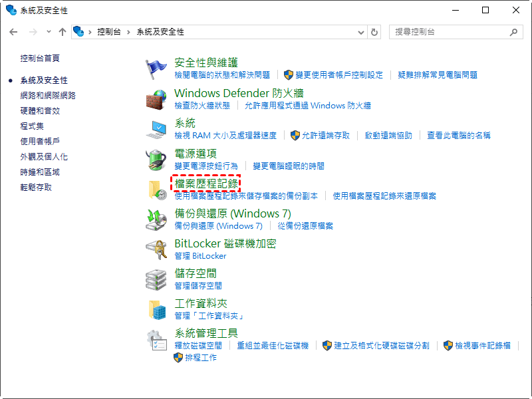Image resolution: width=532 pixels, height=399 pixels.
Task: Click 使用檔案歷程記錄來還原檔案
Action: pos(384,196)
